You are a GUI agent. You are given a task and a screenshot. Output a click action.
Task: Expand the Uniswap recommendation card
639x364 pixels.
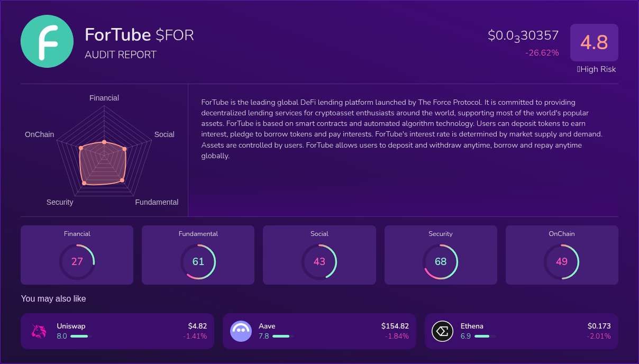pos(117,331)
